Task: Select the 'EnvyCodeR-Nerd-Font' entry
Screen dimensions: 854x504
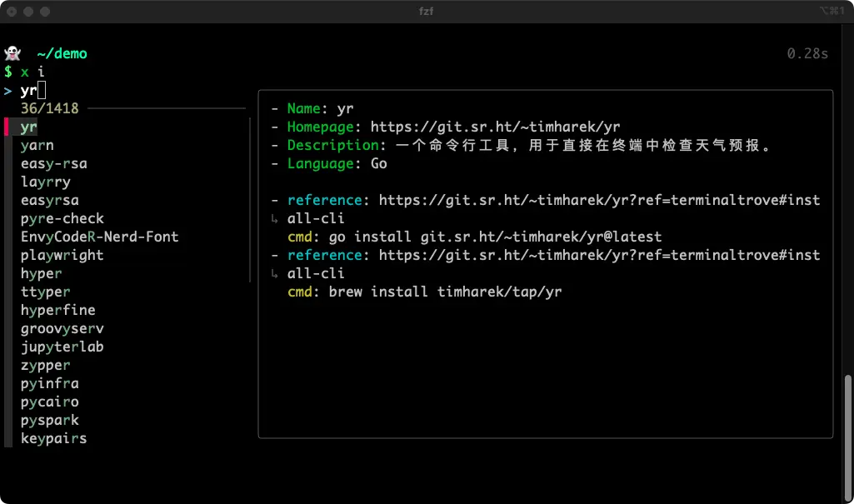Action: (x=100, y=237)
